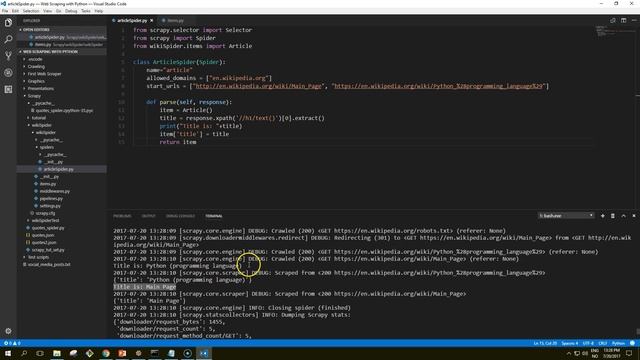The image size is (640, 360).
Task: Expand the wikiSpiderTest folder
Action: (x=45, y=220)
